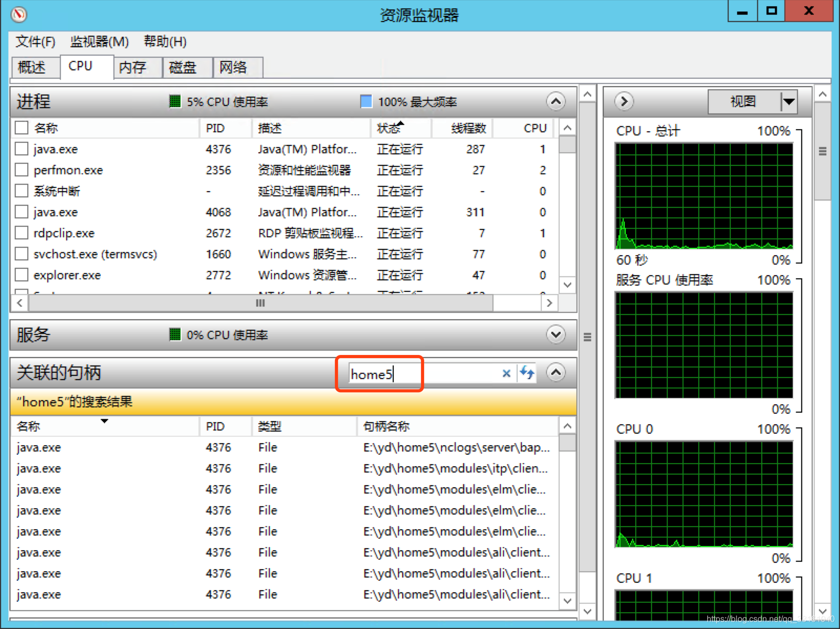
Task: Click the handles list scroll down arrow
Action: [567, 601]
